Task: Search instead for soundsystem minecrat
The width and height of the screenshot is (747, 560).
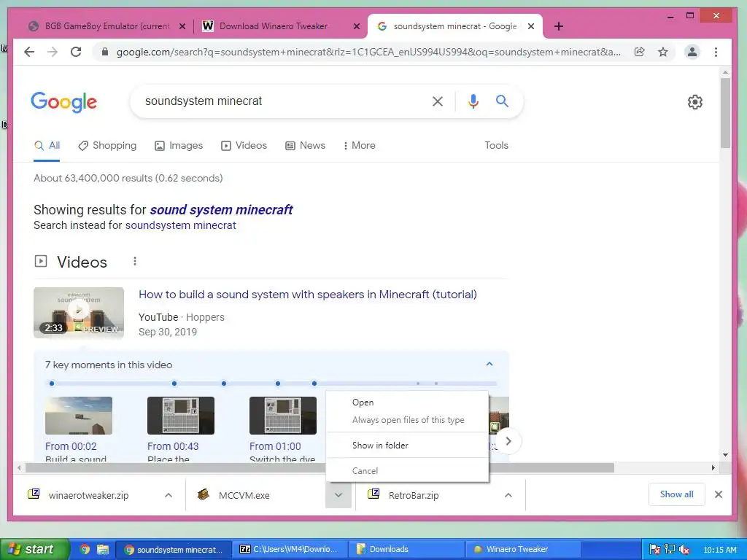Action: (181, 225)
